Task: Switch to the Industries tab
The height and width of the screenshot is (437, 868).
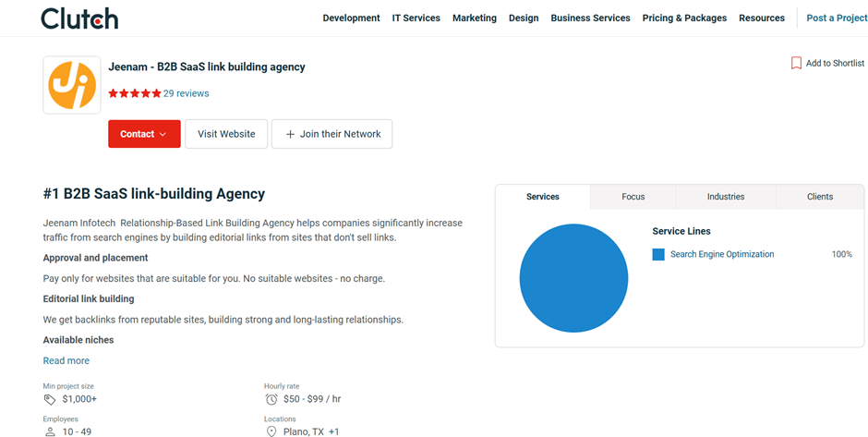Action: [x=726, y=197]
